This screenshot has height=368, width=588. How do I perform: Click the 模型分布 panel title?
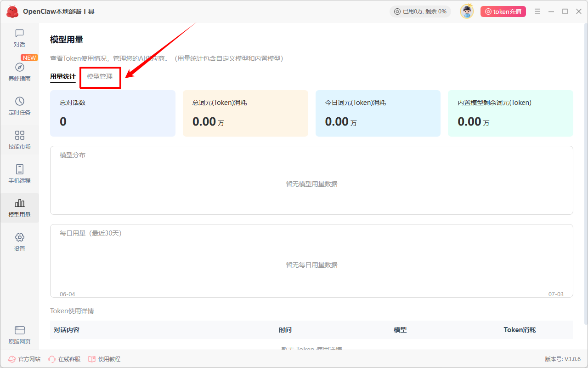pos(73,155)
